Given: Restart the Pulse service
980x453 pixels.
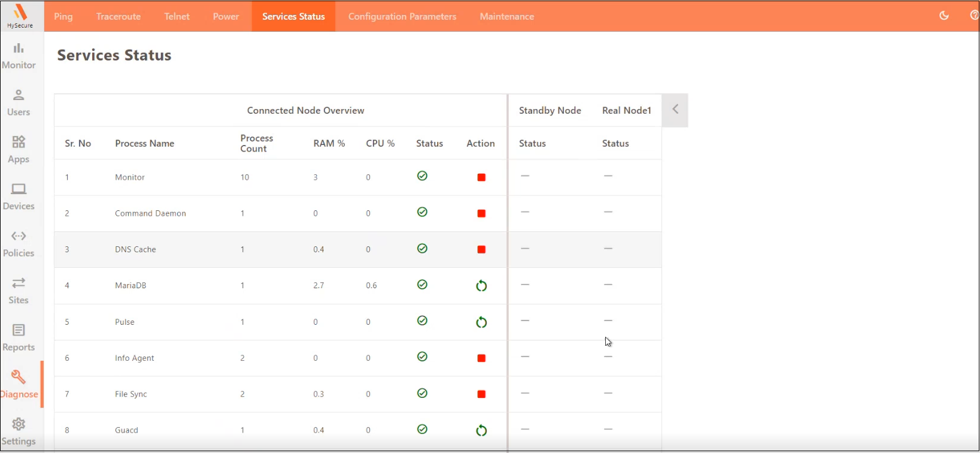Looking at the screenshot, I should (x=481, y=322).
